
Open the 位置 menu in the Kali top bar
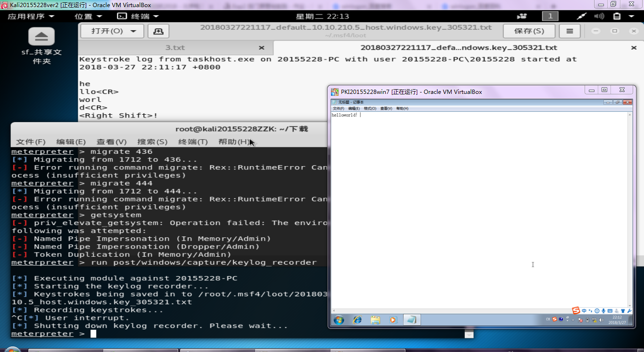(x=88, y=16)
